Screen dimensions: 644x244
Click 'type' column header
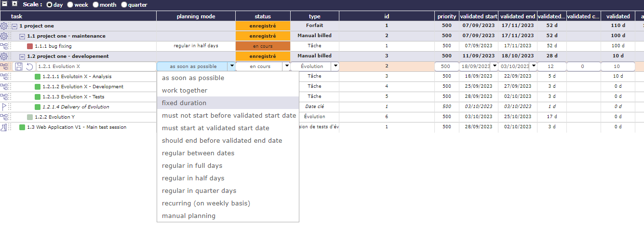(315, 16)
